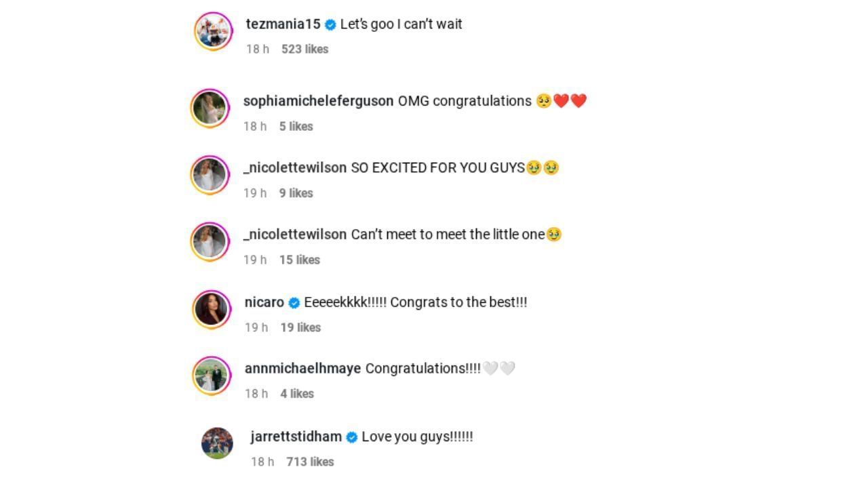Open nicaro's profile picture
Image resolution: width=868 pixels, height=488 pixels.
[212, 310]
